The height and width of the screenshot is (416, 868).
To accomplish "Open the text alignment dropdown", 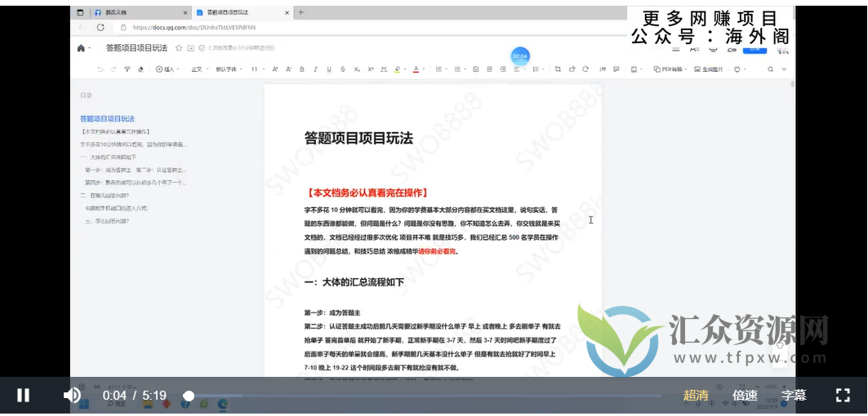I will [x=519, y=69].
